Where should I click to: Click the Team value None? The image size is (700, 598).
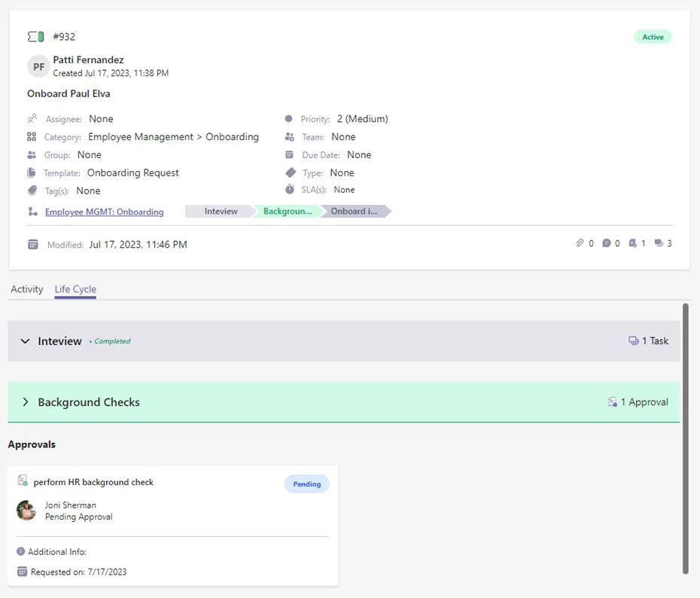(x=343, y=136)
